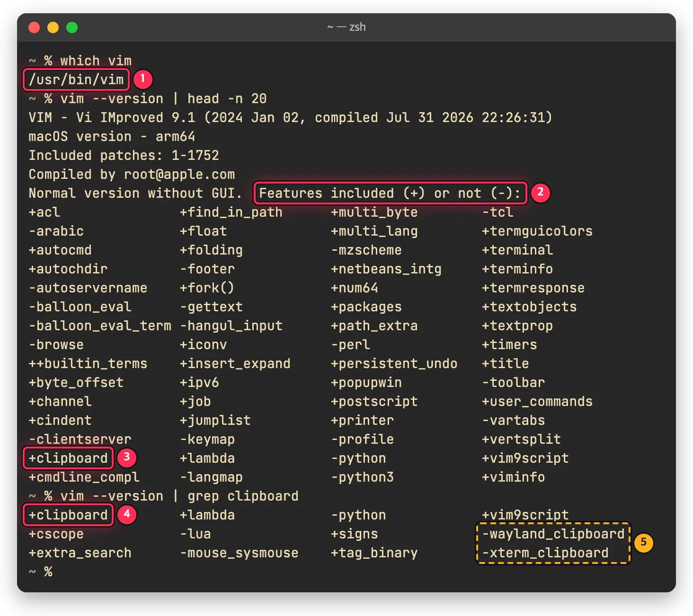Click the '-wayland_clipboard' entry
This screenshot has height=616, width=693.
[x=553, y=534]
